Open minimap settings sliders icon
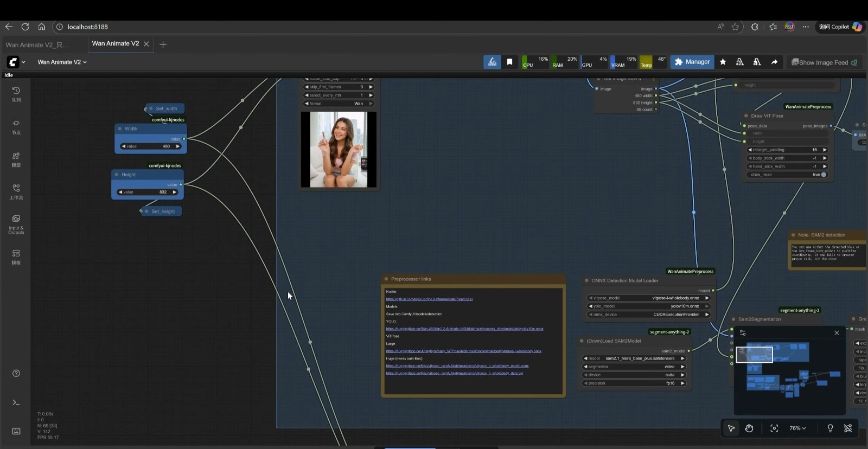Image resolution: width=868 pixels, height=449 pixels. coord(743,333)
